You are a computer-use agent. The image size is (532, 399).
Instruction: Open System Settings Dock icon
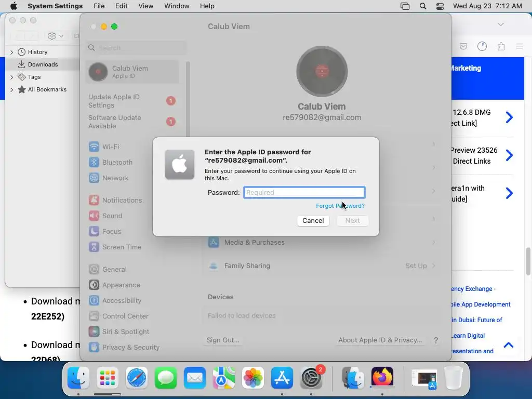[311, 378]
